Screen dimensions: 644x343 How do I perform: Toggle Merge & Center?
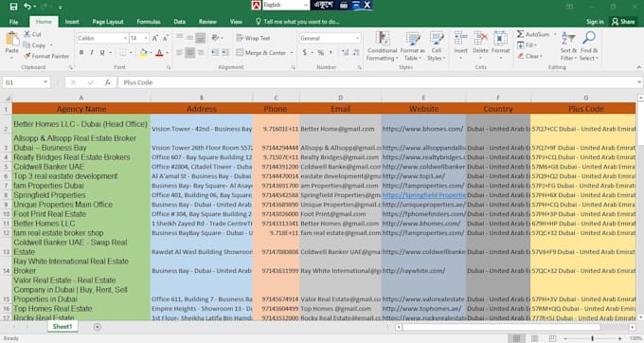[261, 52]
